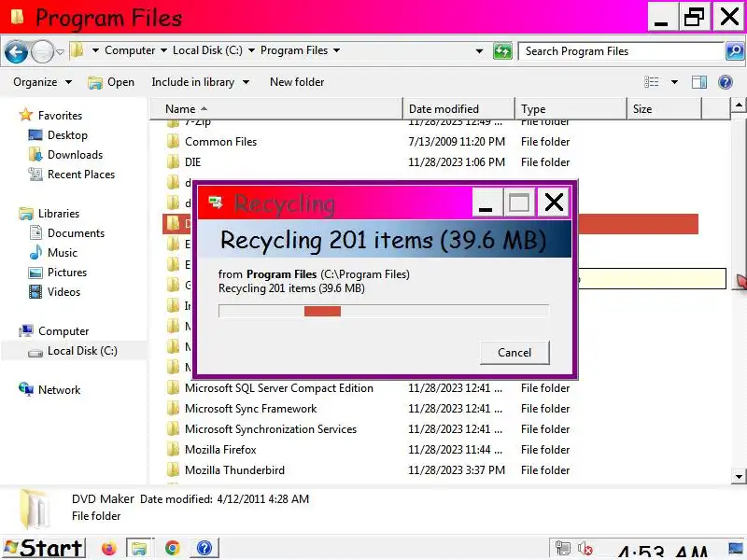Screen dimensions: 747x560
Task: Select the Mozilla Firefox folder icon
Action: pos(174,450)
